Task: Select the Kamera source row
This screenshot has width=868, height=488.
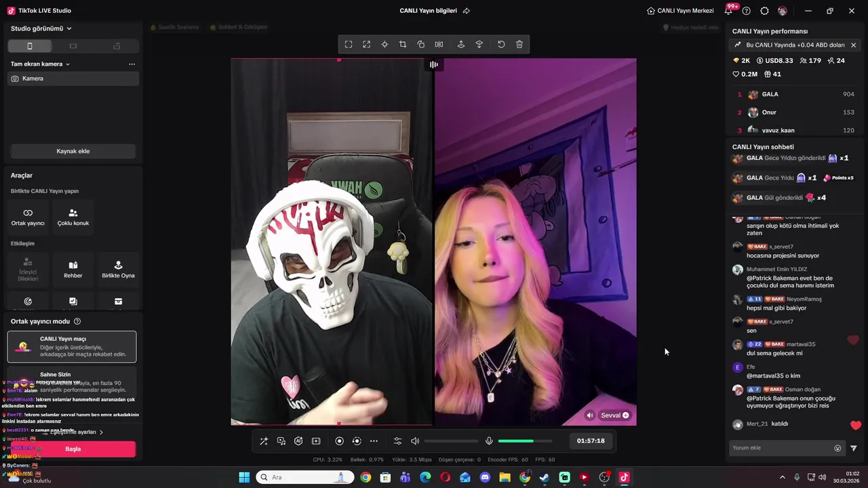Action: click(x=73, y=79)
